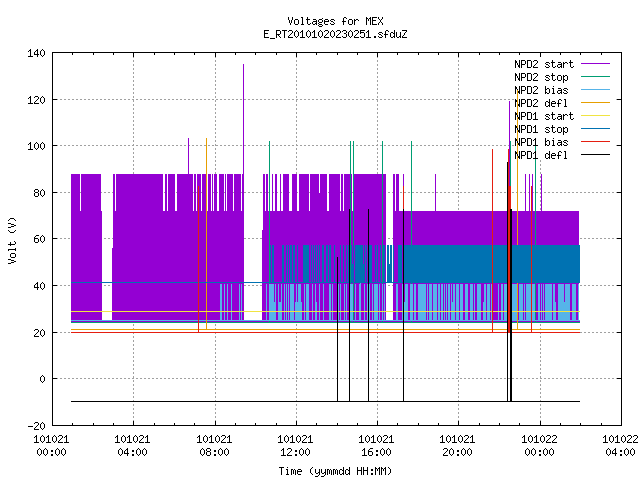640x480 pixels.
Task: Click the x-axis label 101022 00:00
Action: (x=539, y=446)
